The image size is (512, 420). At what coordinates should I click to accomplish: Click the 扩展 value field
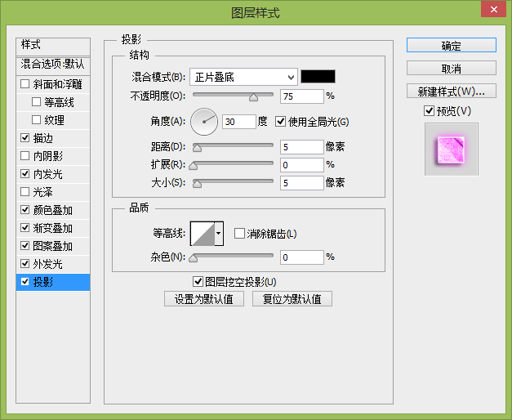coord(301,165)
